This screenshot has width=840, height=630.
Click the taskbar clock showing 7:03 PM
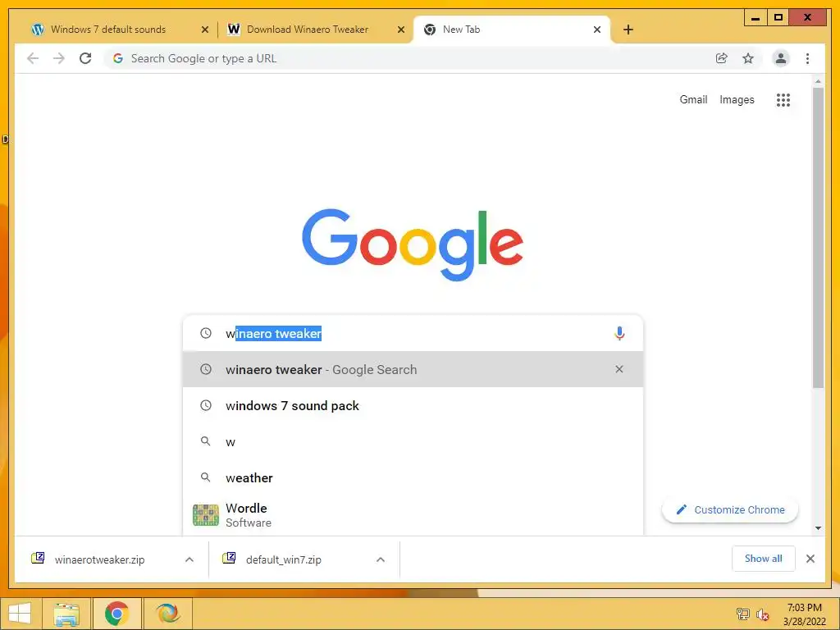(x=804, y=614)
